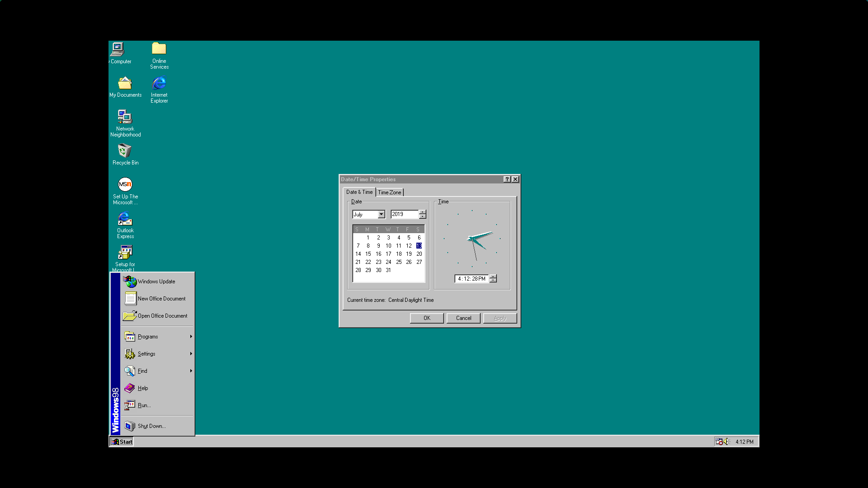868x488 pixels.
Task: Select day 20 in the calendar
Action: point(419,254)
